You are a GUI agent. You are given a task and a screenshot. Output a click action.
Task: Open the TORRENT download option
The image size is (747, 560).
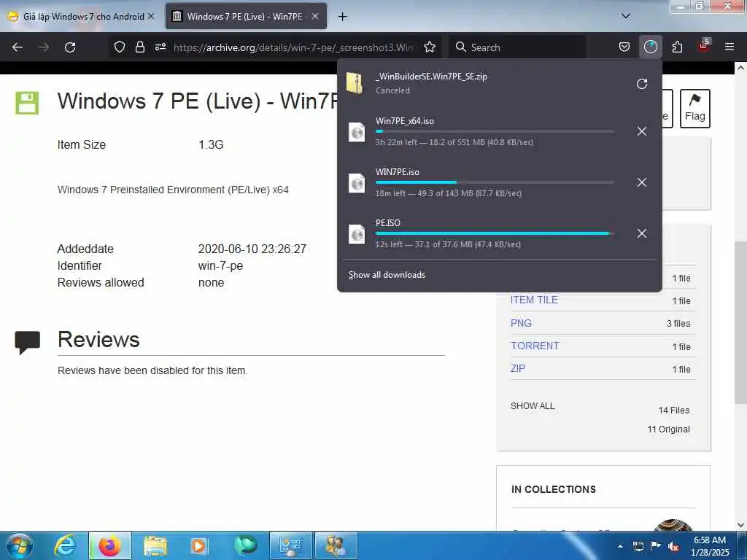(535, 346)
